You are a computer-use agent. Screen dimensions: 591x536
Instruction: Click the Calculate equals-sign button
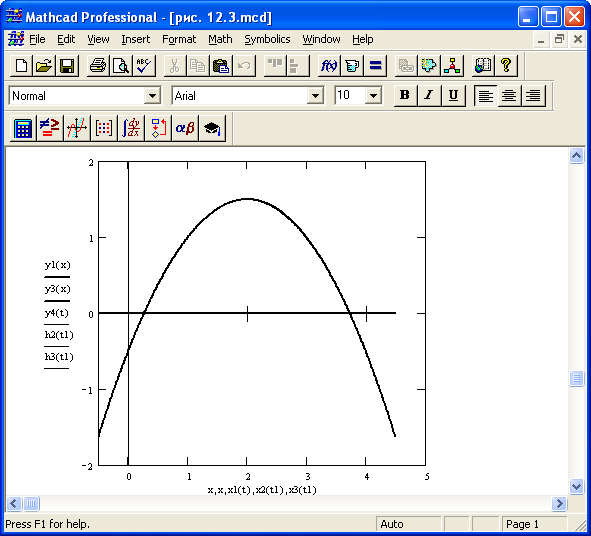pos(375,66)
